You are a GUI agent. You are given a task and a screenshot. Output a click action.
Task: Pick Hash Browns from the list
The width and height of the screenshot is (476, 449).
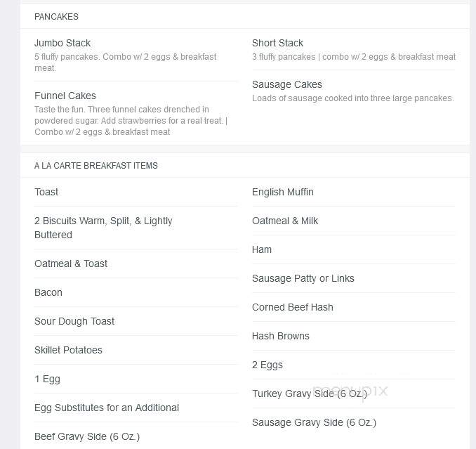tap(281, 336)
